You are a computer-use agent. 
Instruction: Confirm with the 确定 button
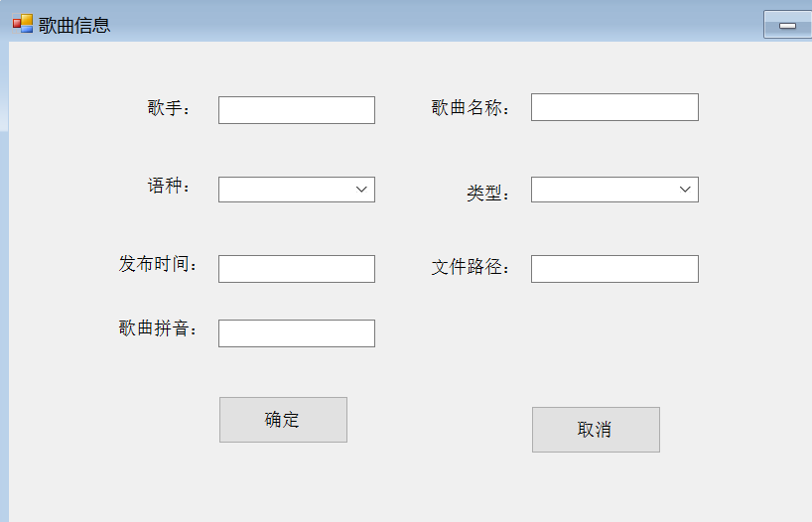click(x=283, y=420)
